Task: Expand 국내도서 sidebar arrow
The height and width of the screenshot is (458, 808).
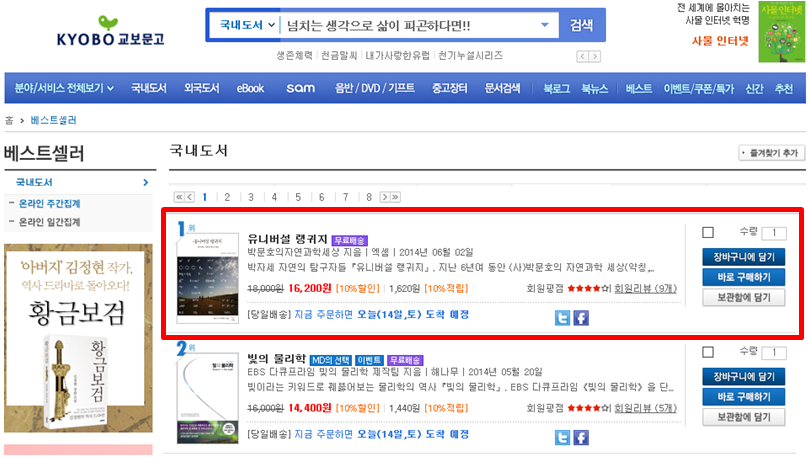Action: (146, 182)
